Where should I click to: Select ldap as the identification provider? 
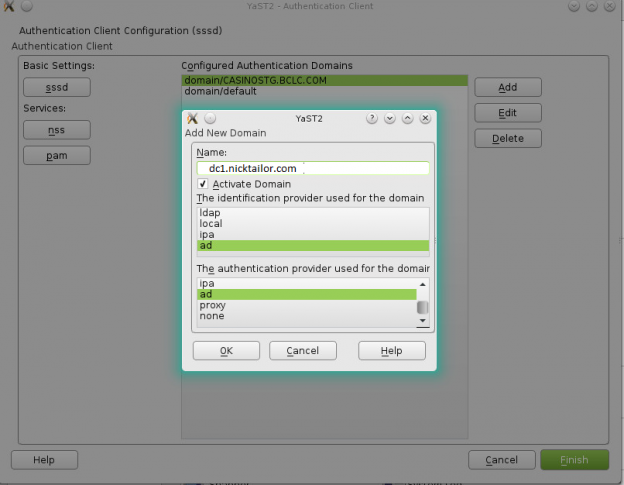point(210,213)
